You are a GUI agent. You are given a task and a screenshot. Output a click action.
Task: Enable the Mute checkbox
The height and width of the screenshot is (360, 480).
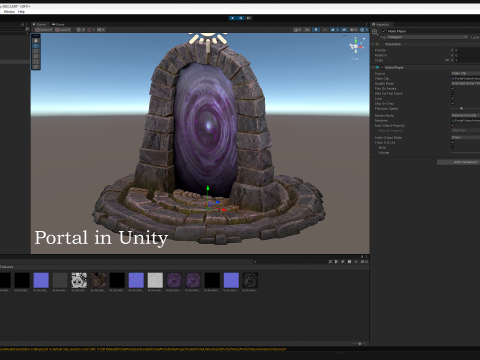tap(453, 147)
